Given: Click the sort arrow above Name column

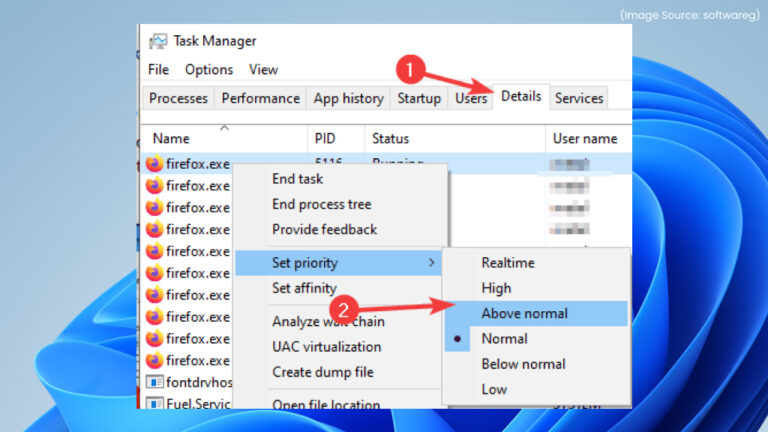Looking at the screenshot, I should [224, 128].
